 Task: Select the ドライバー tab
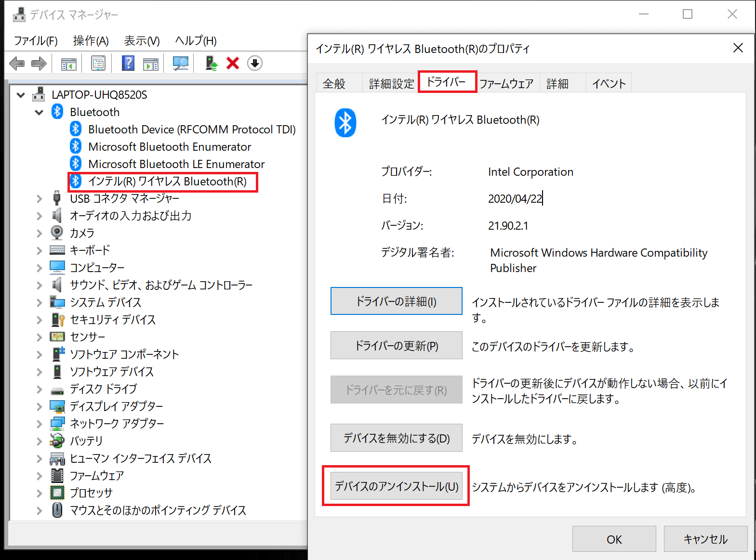[x=447, y=82]
